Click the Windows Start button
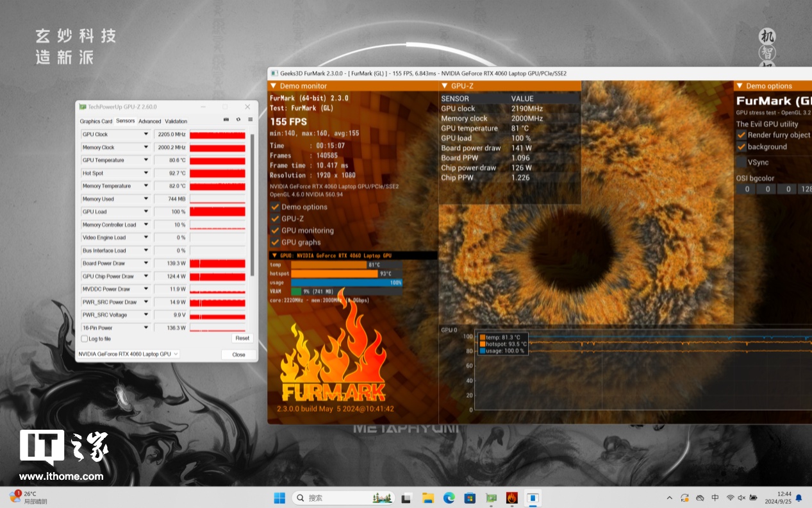This screenshot has width=812, height=508. [x=280, y=498]
